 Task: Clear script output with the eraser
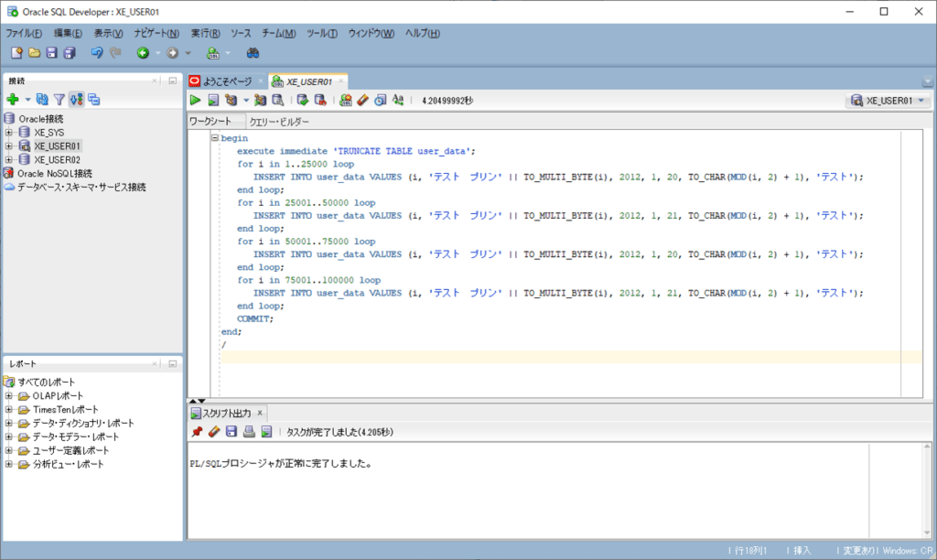tap(214, 432)
